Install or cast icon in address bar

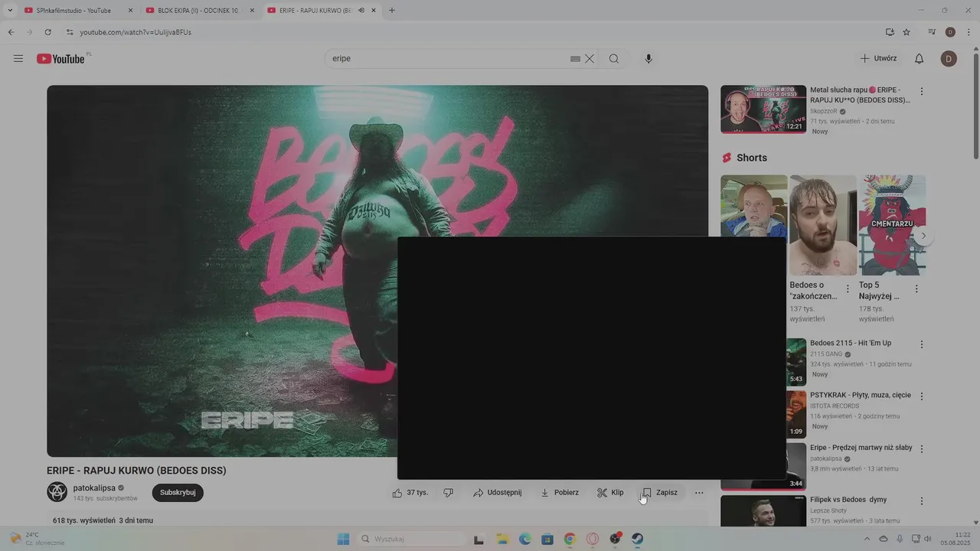tap(890, 32)
